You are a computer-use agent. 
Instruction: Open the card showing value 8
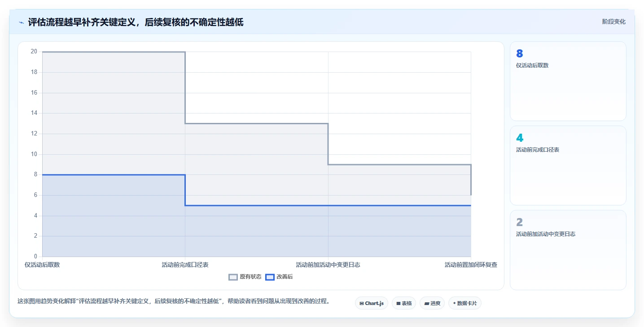coord(568,81)
